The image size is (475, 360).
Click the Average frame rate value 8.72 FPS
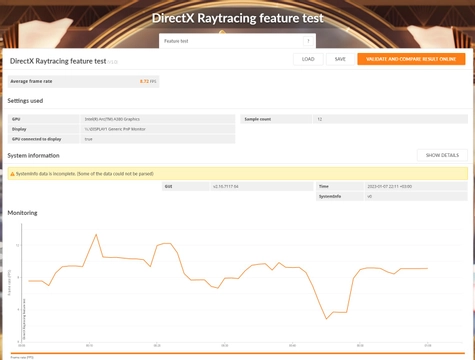148,81
